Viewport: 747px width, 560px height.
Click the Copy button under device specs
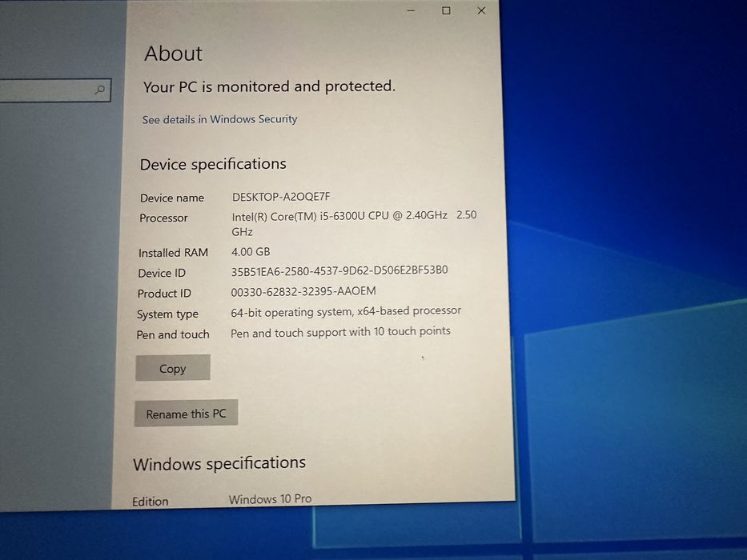pos(172,368)
